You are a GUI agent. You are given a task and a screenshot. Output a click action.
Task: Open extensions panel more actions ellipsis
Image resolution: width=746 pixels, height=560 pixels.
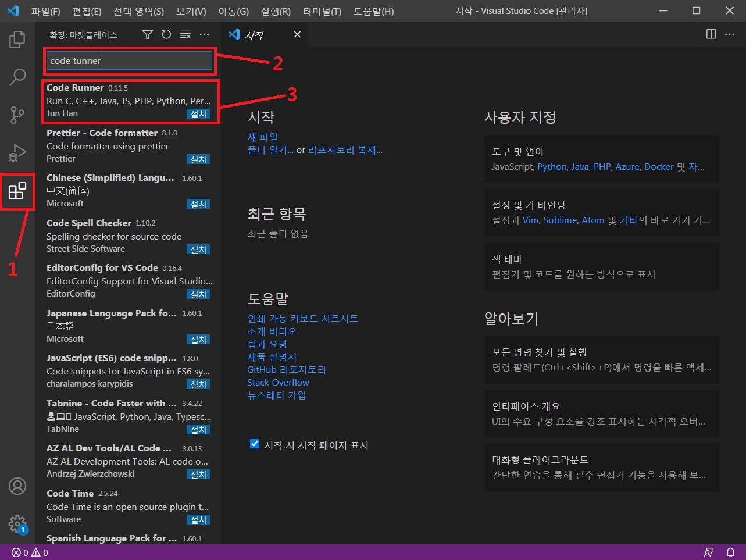coord(204,35)
